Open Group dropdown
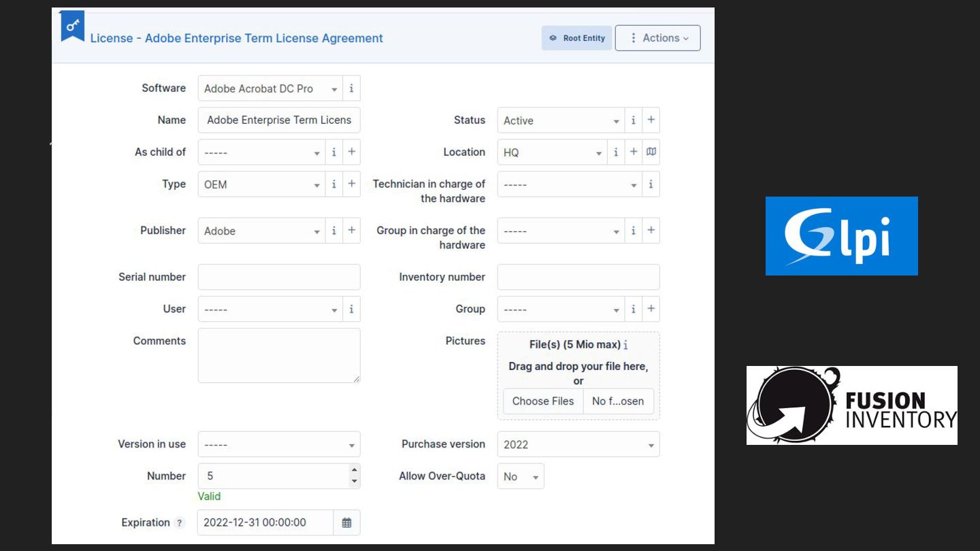 (561, 309)
